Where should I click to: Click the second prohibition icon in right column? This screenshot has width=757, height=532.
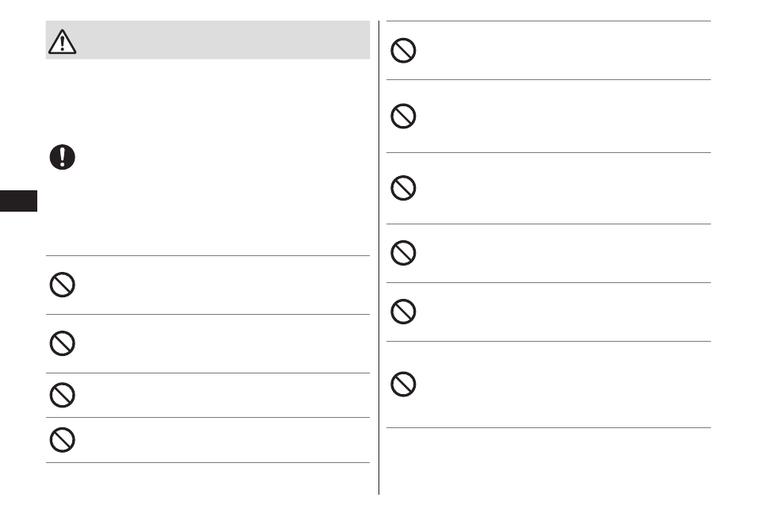403,116
